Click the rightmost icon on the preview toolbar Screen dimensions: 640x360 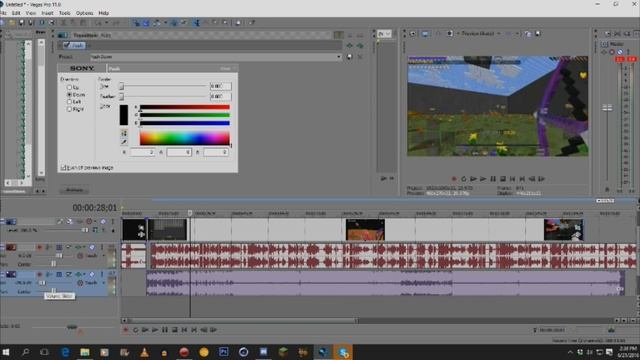point(538,34)
